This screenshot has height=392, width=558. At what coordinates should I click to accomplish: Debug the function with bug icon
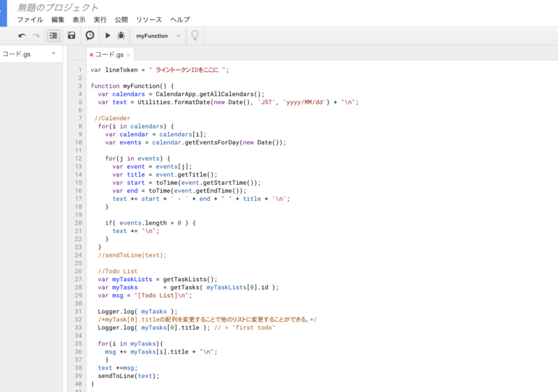tap(121, 35)
